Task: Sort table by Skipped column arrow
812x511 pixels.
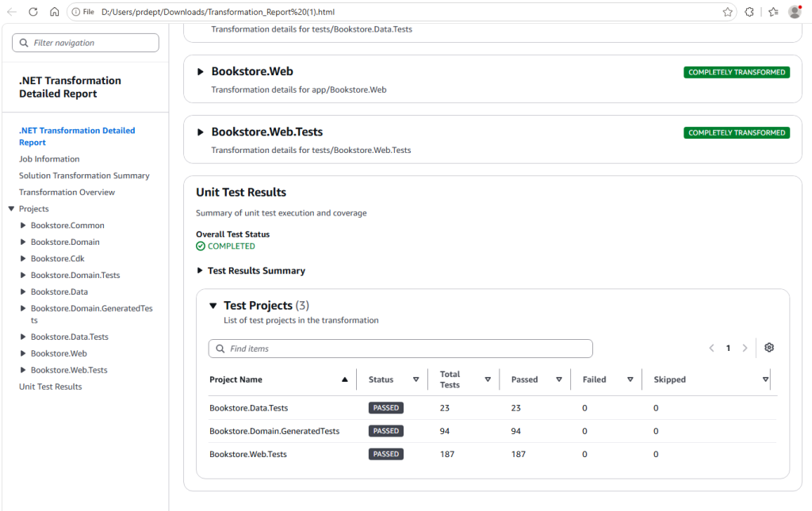Action: point(765,379)
